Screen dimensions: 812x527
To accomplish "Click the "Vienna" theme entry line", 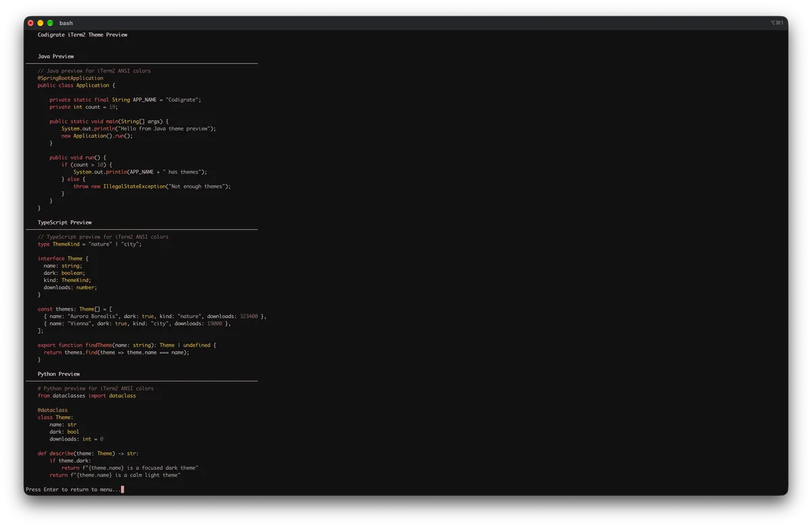I will click(x=137, y=323).
